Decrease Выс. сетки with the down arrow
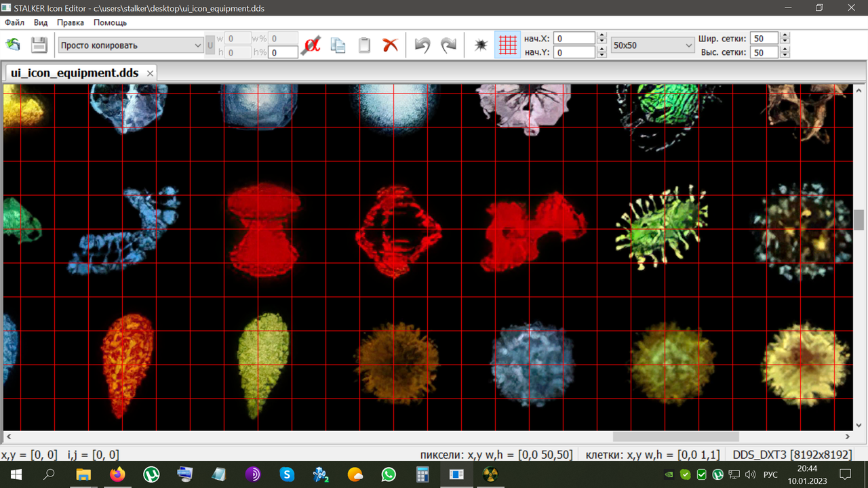This screenshot has width=868, height=488. tap(785, 55)
